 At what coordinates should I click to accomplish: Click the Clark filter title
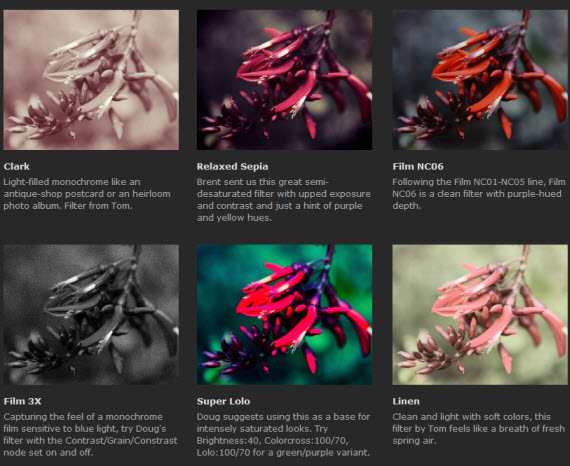[17, 166]
